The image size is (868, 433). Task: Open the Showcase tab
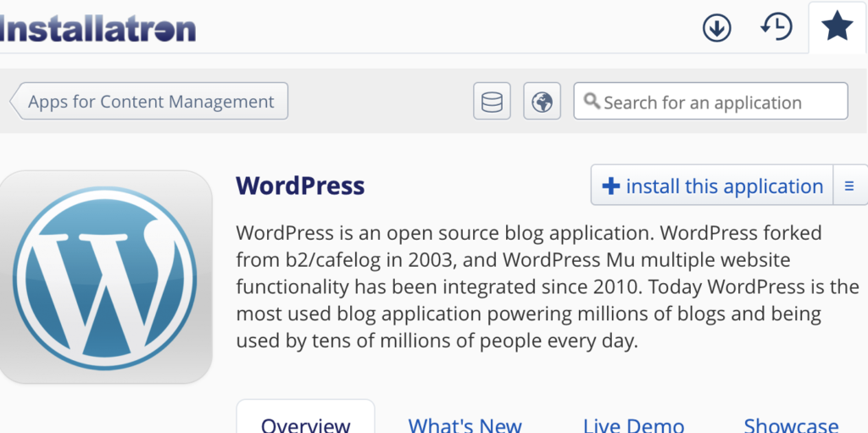791,425
